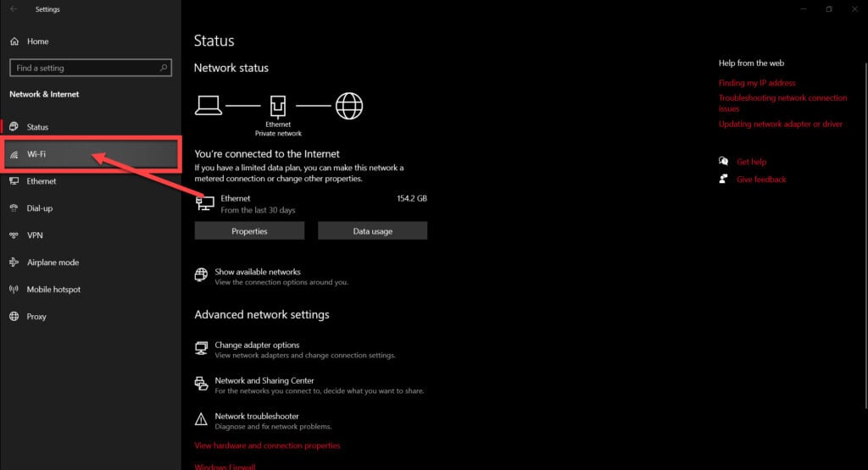
Task: Click 'You're connected to the Internet' text
Action: (267, 154)
